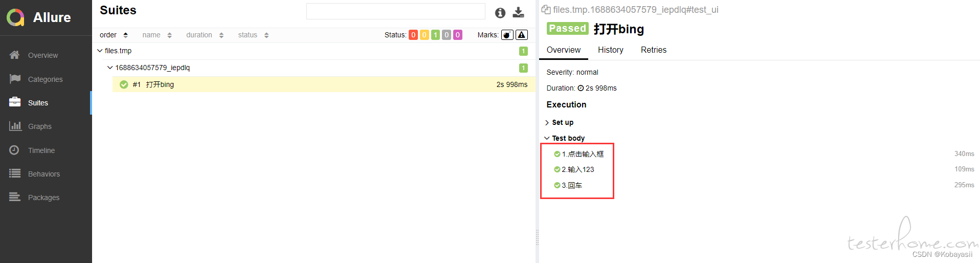Click the pane splitter handle

coord(537,237)
